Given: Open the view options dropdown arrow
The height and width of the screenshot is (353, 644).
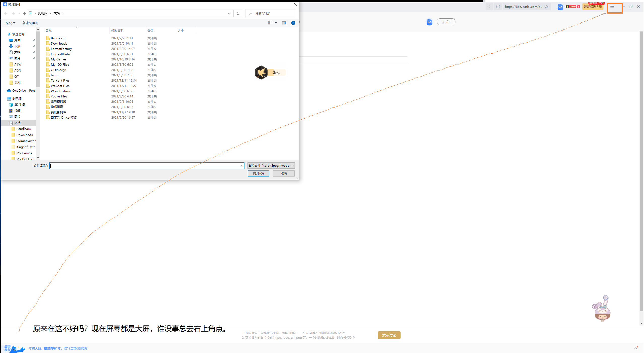Looking at the screenshot, I should point(276,23).
